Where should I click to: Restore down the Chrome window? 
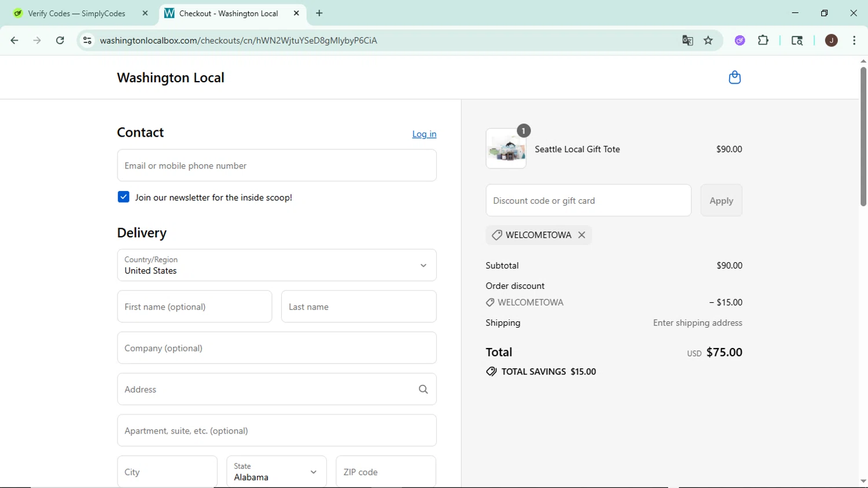pos(824,13)
